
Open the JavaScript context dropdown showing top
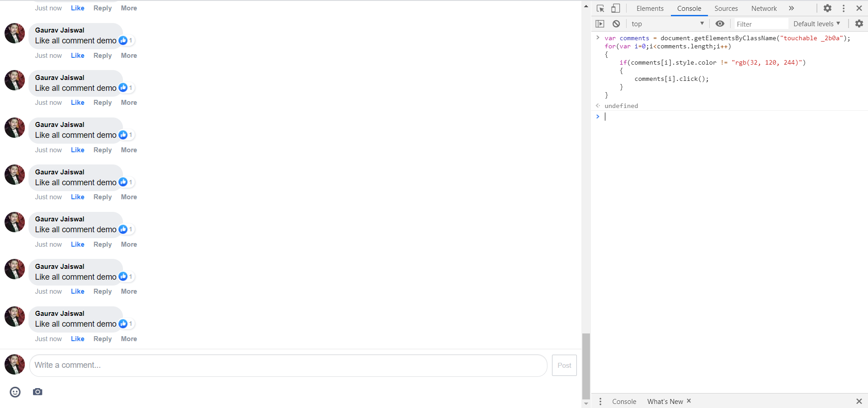[x=668, y=24]
